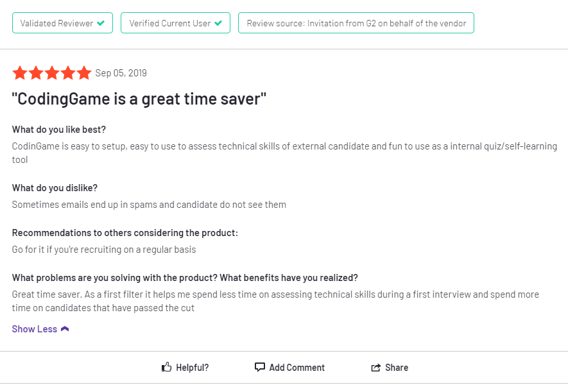This screenshot has height=392, width=568.
Task: Click the thumbs-up Helpful icon
Action: click(167, 368)
